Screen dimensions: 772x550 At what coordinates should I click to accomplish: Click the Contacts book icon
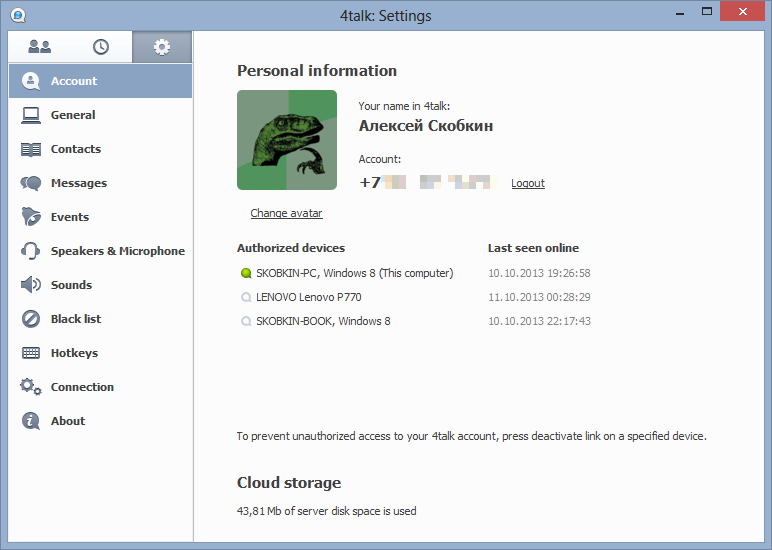coord(31,149)
